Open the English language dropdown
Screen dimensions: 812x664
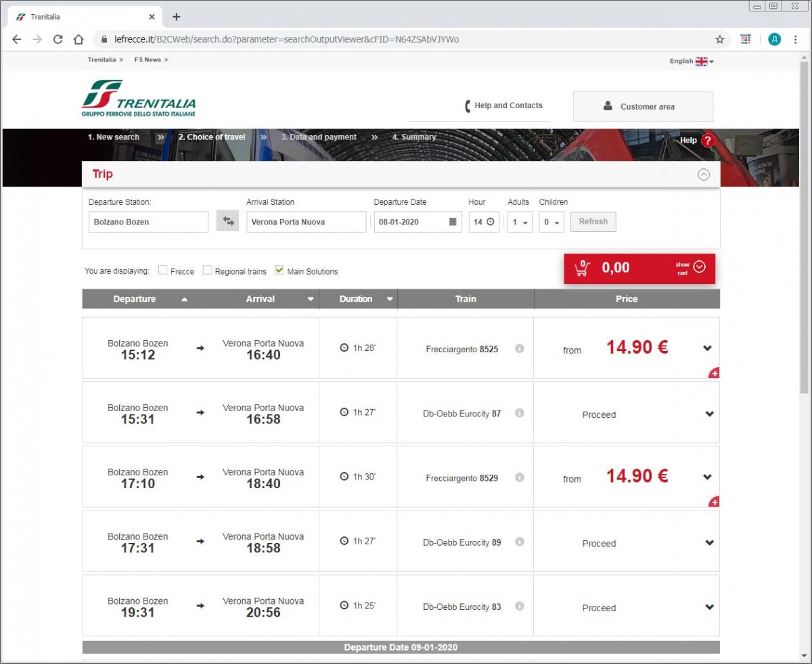[x=692, y=61]
